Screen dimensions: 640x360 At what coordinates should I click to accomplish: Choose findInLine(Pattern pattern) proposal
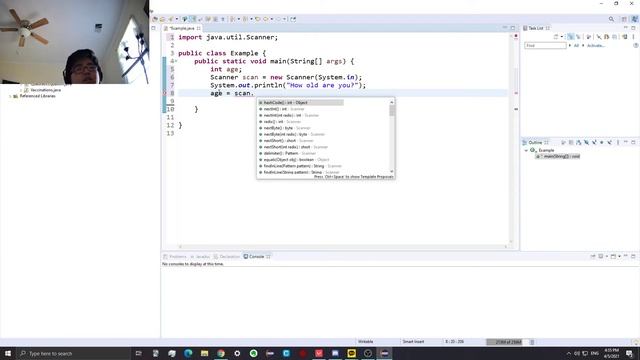point(301,166)
